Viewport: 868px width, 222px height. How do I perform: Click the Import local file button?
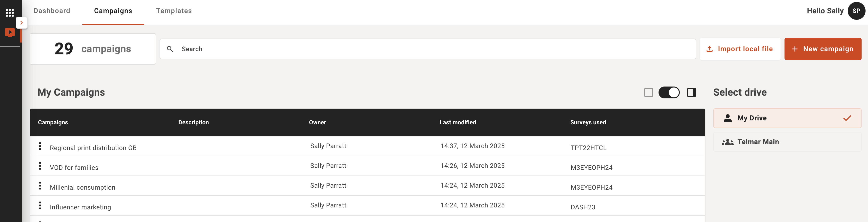pyautogui.click(x=740, y=49)
